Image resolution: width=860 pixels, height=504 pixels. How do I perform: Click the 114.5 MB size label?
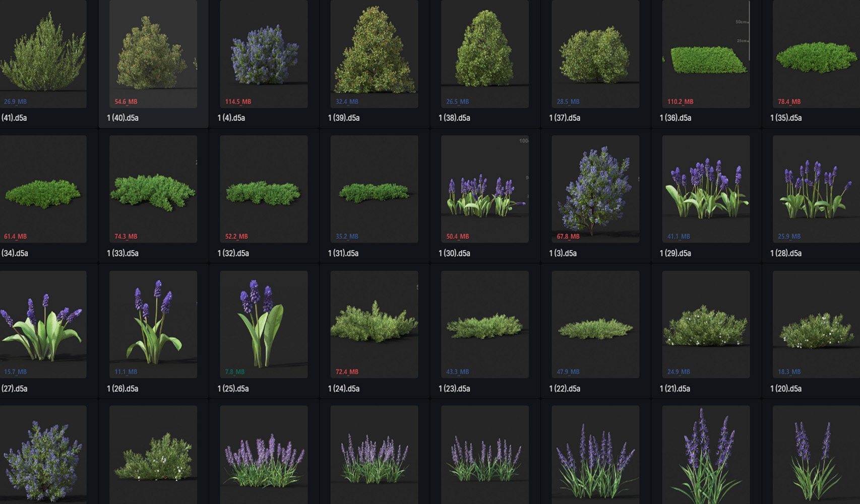pos(238,102)
